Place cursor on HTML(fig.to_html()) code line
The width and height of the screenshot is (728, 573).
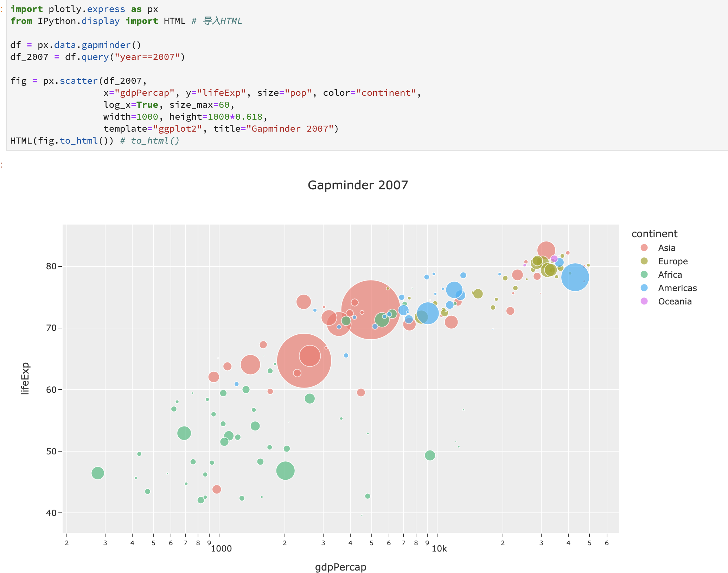[62, 141]
